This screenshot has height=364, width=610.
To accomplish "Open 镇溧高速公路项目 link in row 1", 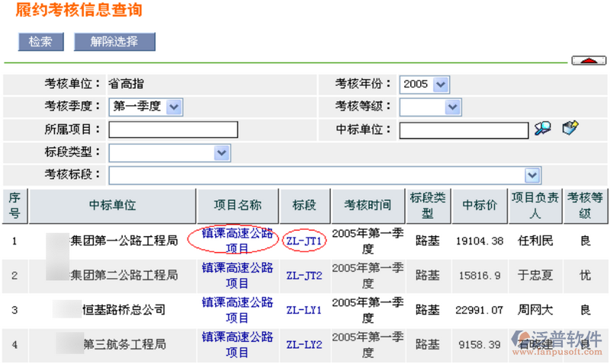I will pyautogui.click(x=237, y=241).
